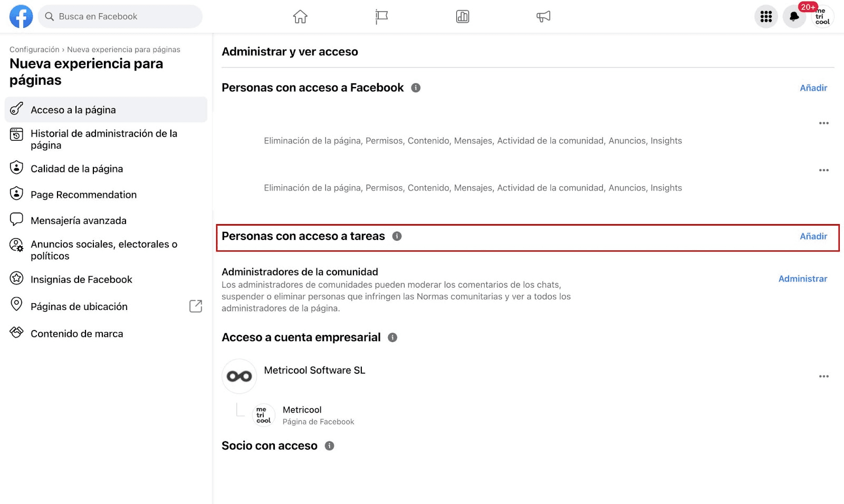Open the Configuración breadcrumb link

click(x=34, y=49)
